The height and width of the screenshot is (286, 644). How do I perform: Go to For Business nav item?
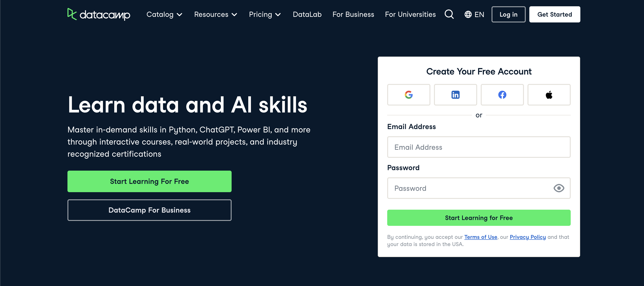353,14
